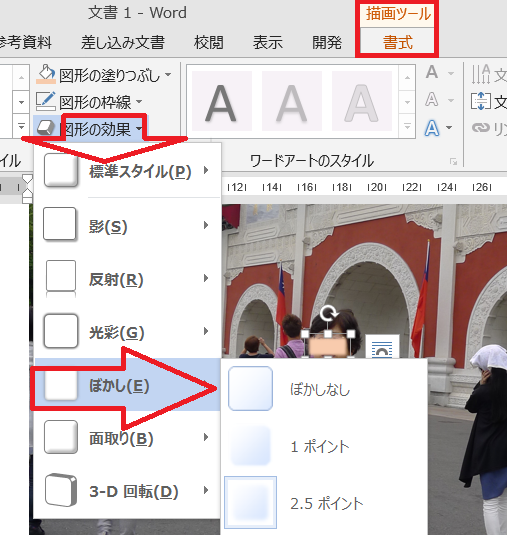Click the bevel preview icon
Screen dimensions: 507x535
tap(61, 437)
